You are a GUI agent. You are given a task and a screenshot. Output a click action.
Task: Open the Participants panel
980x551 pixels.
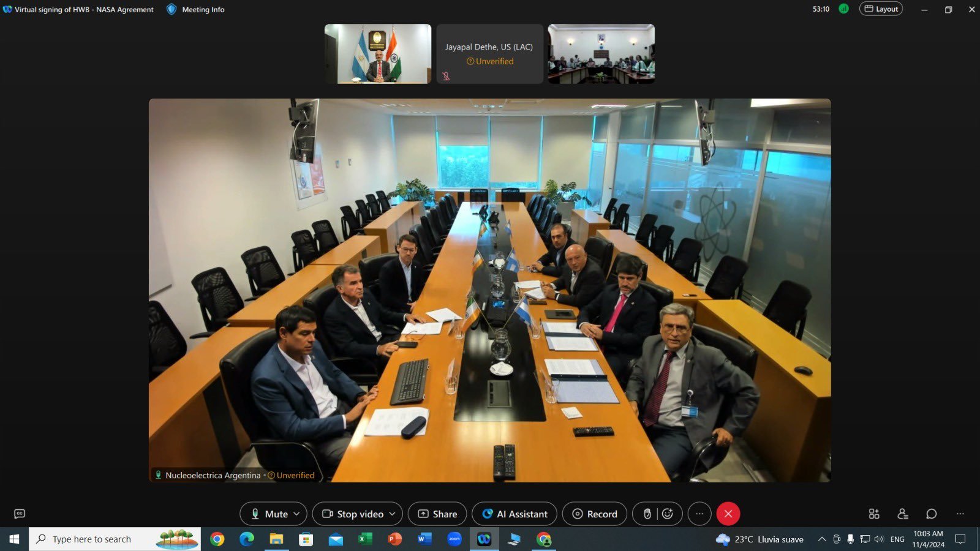[902, 514]
